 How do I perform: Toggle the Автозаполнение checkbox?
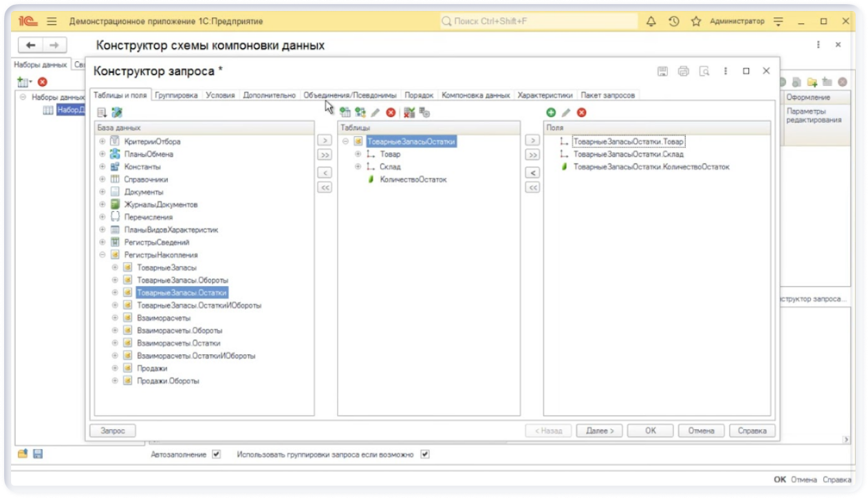(x=217, y=454)
